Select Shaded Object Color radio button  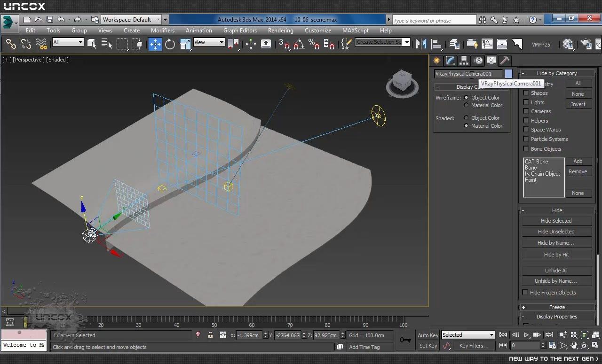point(466,118)
